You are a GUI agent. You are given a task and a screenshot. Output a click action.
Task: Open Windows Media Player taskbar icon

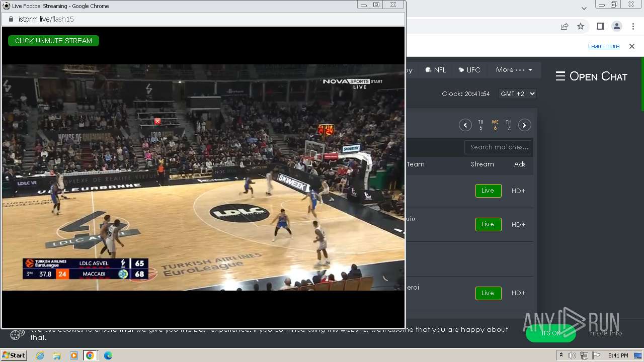click(74, 355)
